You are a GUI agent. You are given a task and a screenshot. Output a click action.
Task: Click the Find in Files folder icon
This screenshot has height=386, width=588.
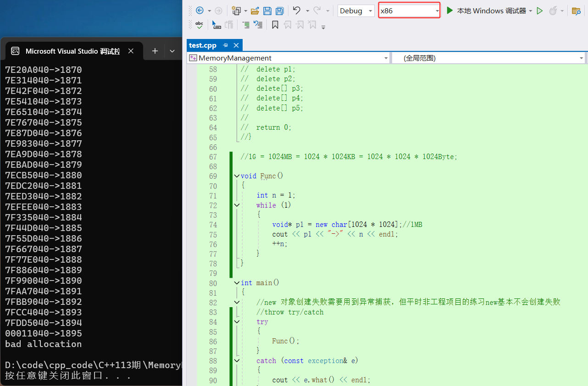point(576,11)
